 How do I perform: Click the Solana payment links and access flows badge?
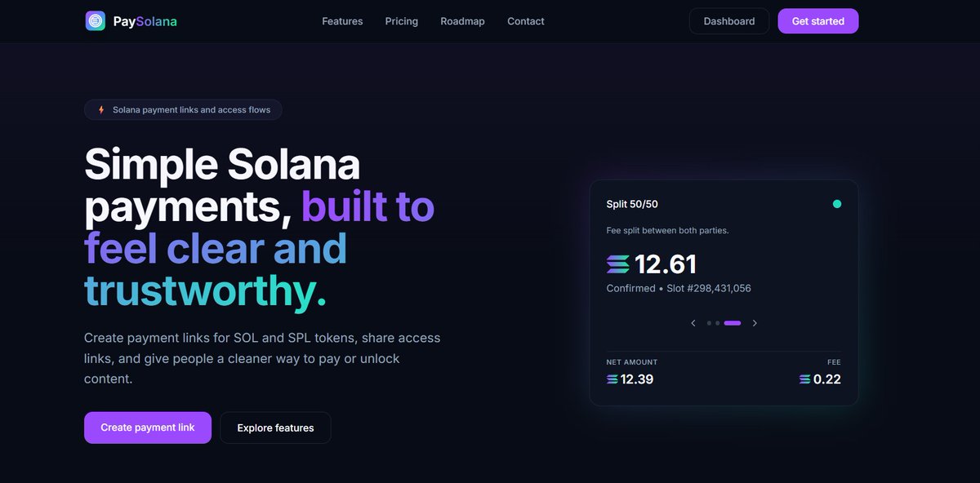point(182,109)
